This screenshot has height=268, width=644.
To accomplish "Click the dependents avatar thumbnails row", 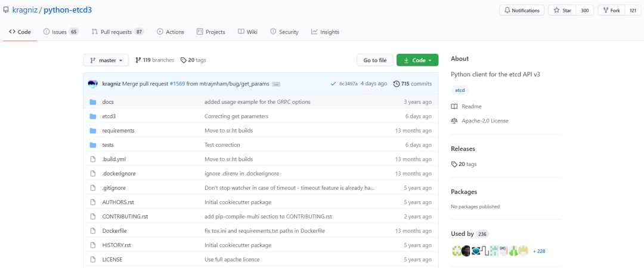I will [x=490, y=251].
